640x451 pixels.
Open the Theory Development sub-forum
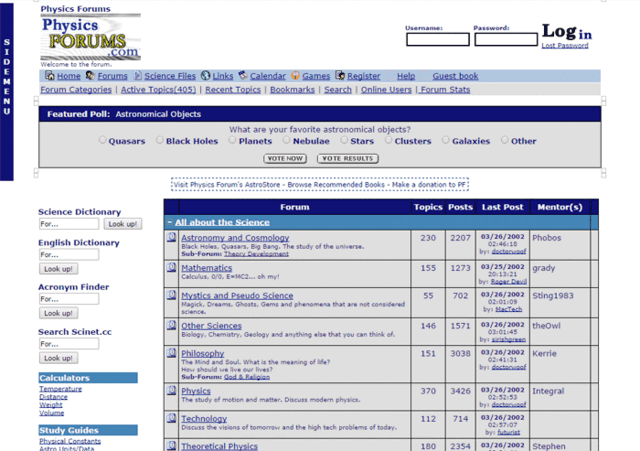coord(256,254)
